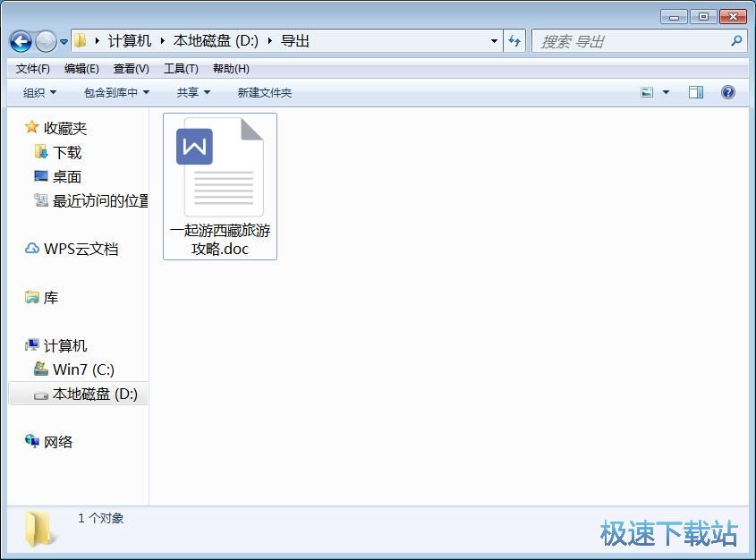
Task: Click inside the 搜索 导出 search box
Action: tap(626, 41)
